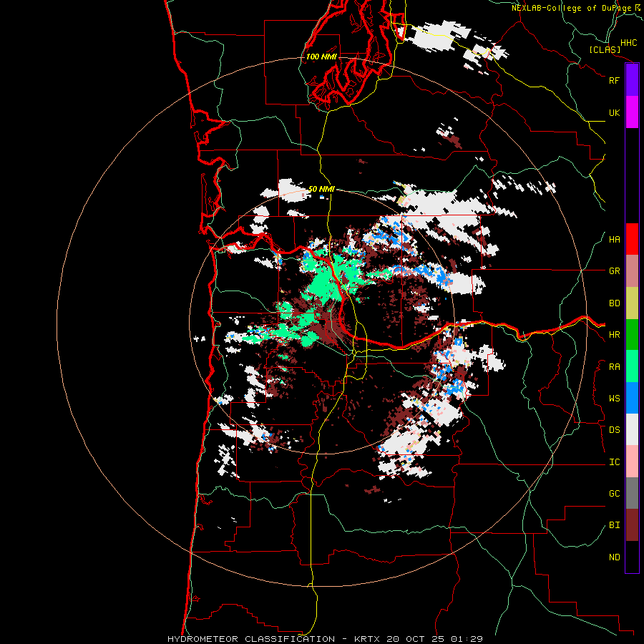Select the yellow BD legend swatch
Image resolution: width=644 pixels, height=644 pixels.
click(632, 303)
